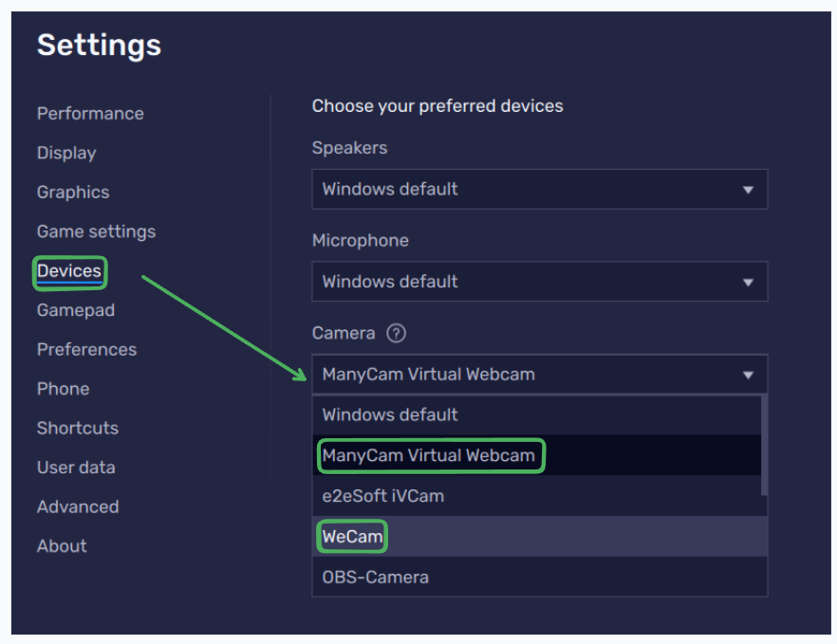Open the About page
837x644 pixels.
pos(61,545)
